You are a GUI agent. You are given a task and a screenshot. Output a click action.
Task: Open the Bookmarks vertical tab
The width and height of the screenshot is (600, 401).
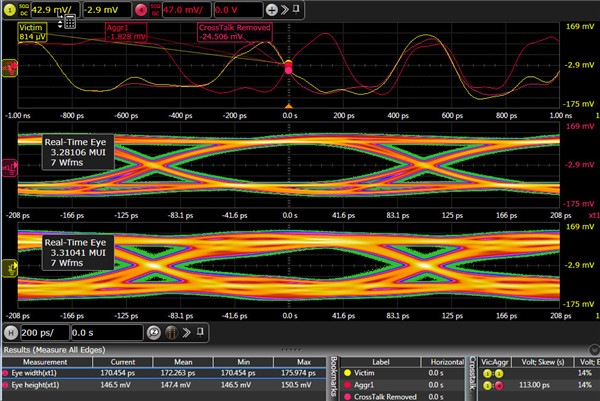point(335,377)
